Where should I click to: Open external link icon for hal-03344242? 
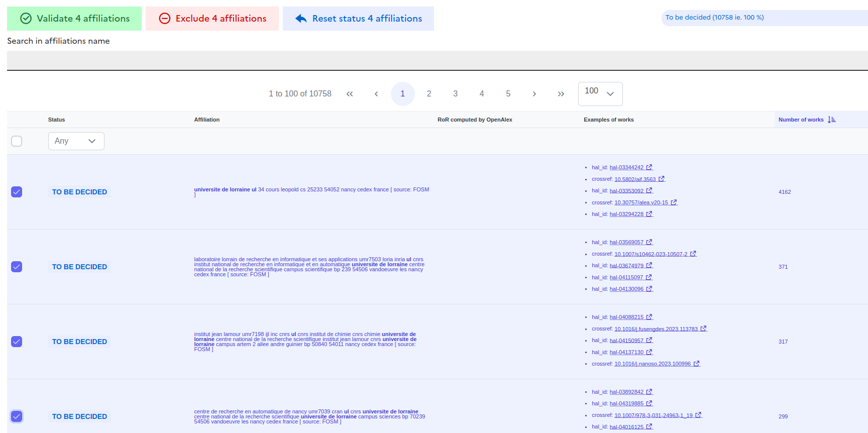point(649,167)
